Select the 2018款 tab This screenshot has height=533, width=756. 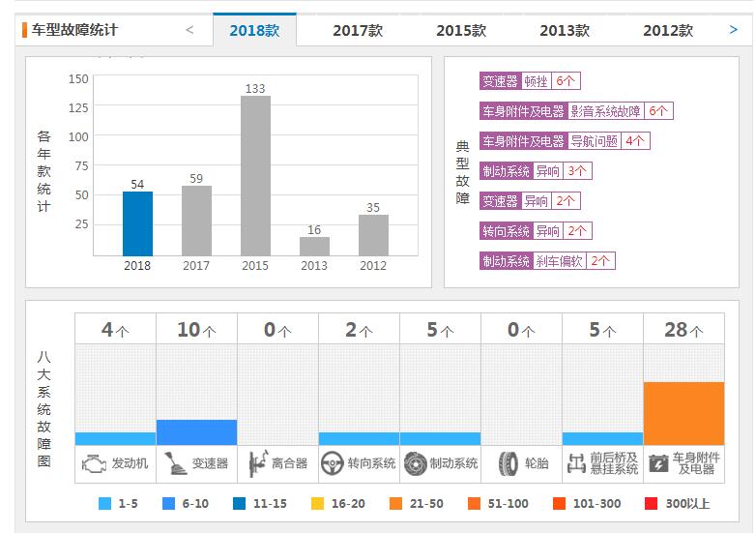(x=254, y=30)
